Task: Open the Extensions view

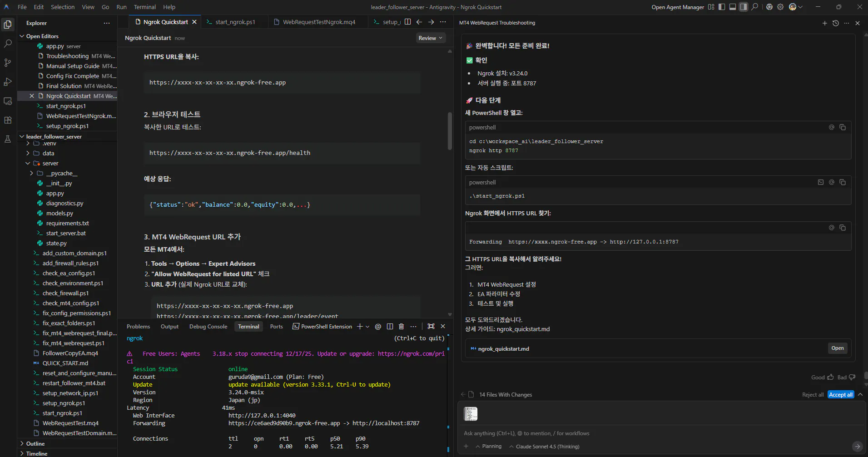Action: click(8, 120)
